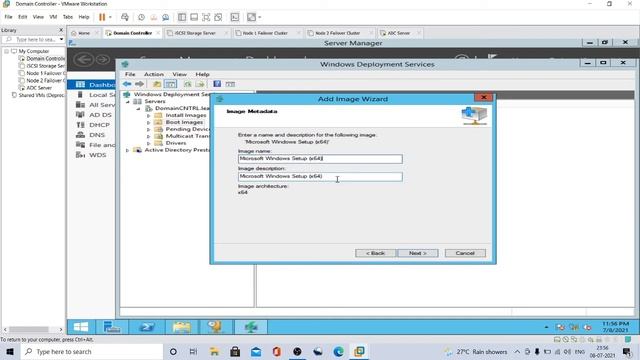
Task: Click the Image description text field
Action: click(320, 176)
